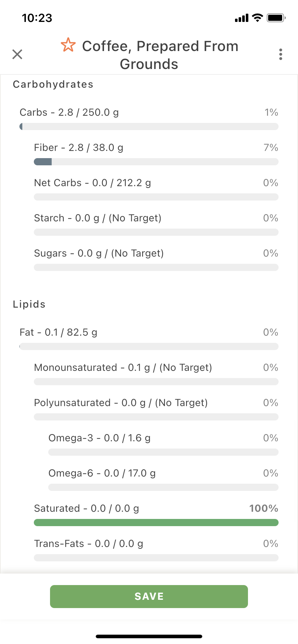Tap the Wi-Fi status icon
The height and width of the screenshot is (644, 298).
pyautogui.click(x=258, y=18)
